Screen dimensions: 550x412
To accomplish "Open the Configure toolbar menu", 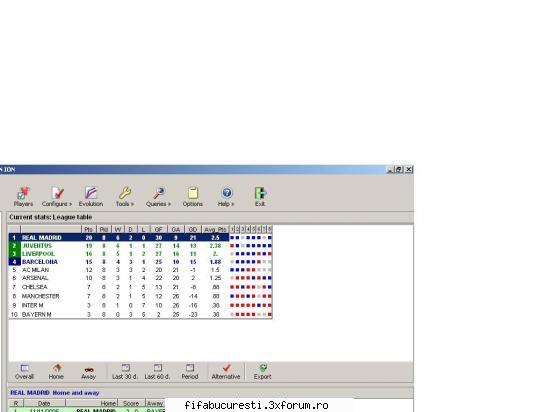I will coord(57,197).
